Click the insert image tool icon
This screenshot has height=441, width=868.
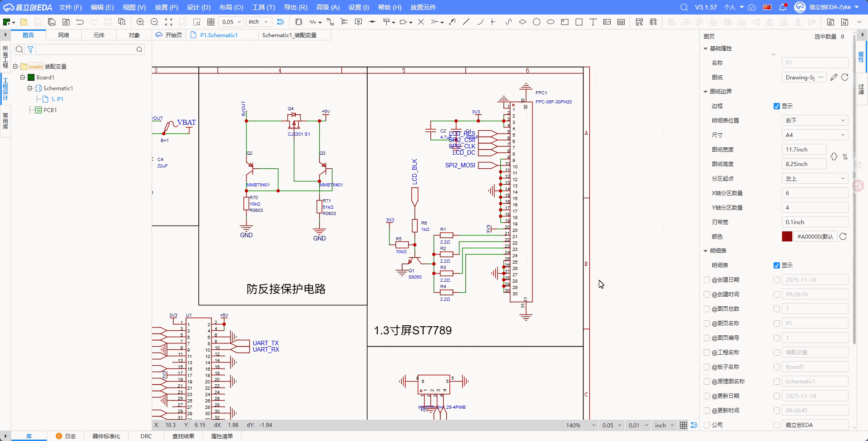point(607,22)
